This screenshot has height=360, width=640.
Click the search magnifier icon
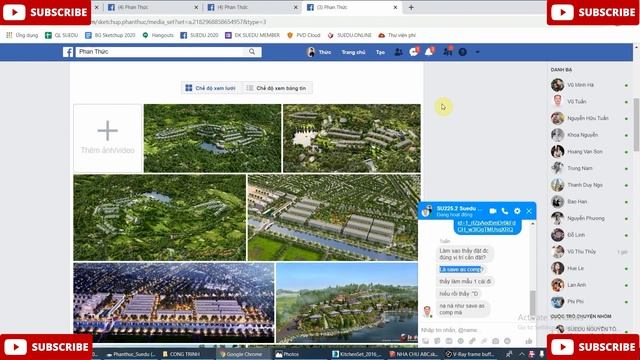coord(252,52)
